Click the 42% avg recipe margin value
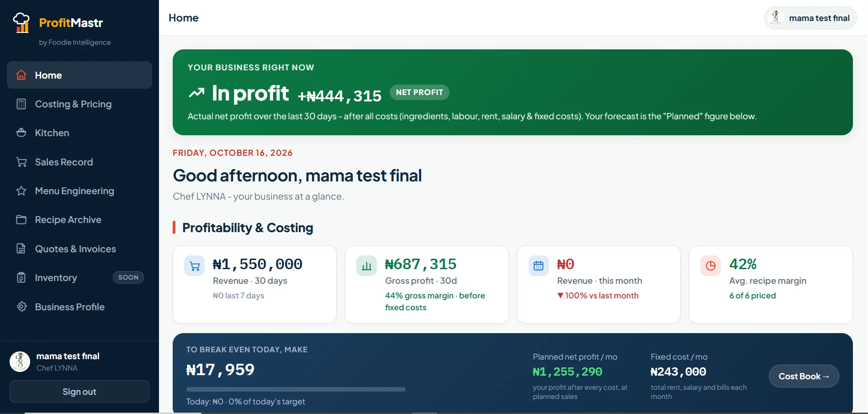This screenshot has width=868, height=414. click(743, 264)
